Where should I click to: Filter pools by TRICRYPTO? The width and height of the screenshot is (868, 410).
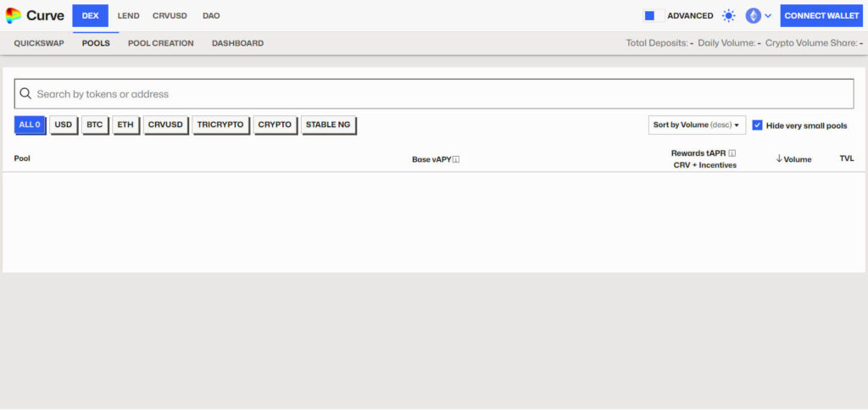click(x=220, y=125)
